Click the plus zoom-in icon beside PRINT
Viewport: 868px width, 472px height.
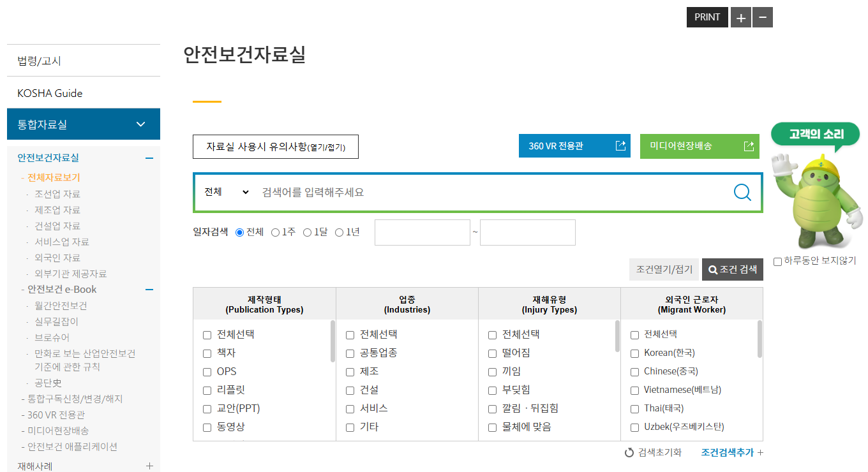coord(740,18)
